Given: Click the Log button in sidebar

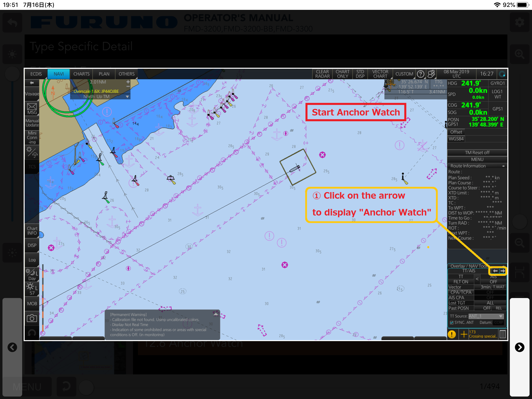Looking at the screenshot, I should [32, 260].
